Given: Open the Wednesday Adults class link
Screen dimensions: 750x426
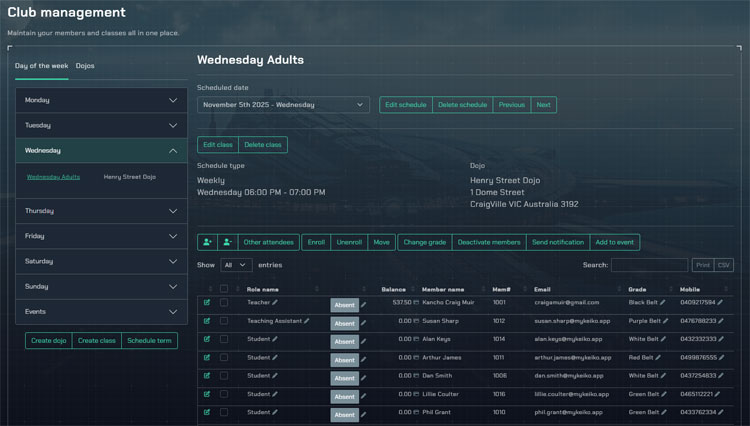Looking at the screenshot, I should coord(53,177).
